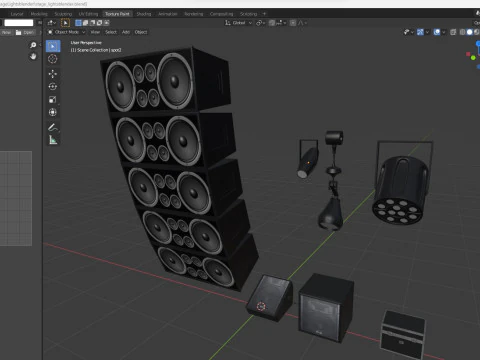Choose the Invert selection mode icon
This screenshot has height=360, width=480.
click(99, 23)
